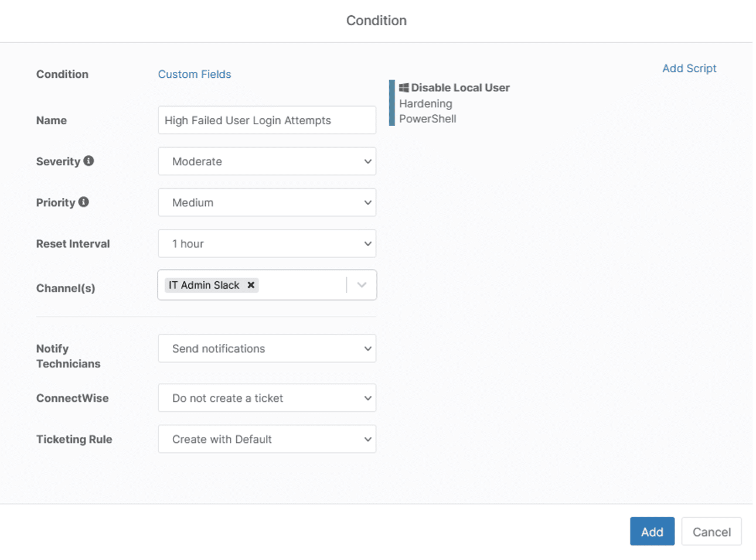
Task: Open the Channels dropdown arrow
Action: (362, 285)
